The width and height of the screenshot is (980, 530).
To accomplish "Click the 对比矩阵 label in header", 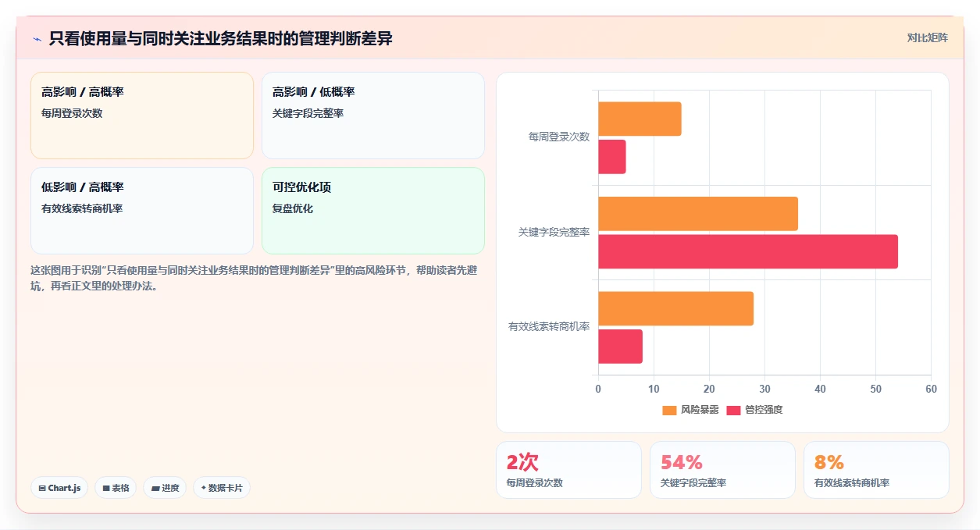I will (x=927, y=37).
